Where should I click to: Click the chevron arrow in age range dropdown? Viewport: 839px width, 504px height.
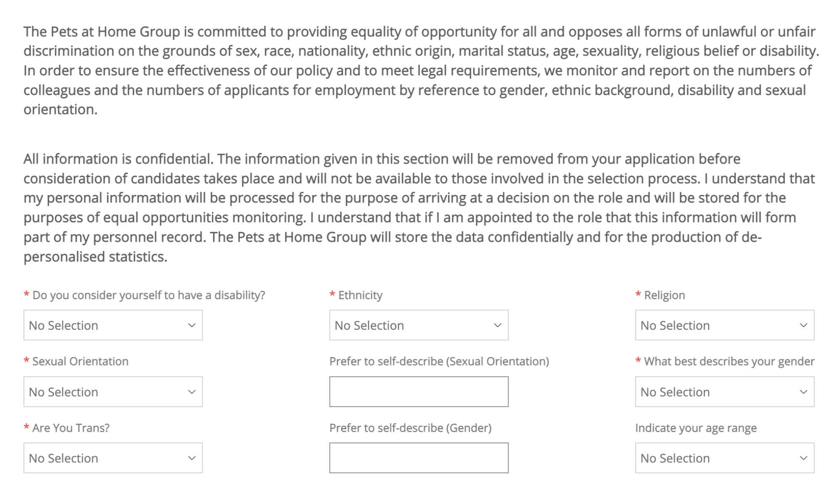click(x=803, y=458)
